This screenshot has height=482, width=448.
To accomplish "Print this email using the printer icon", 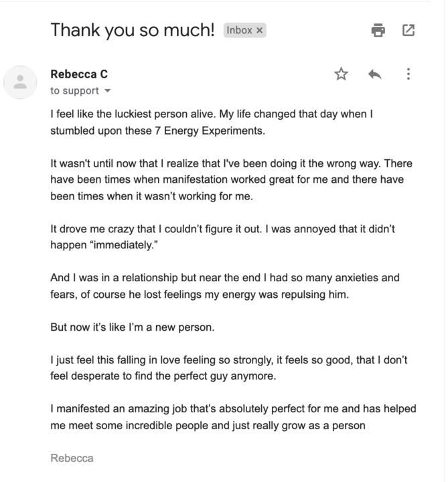I will (x=378, y=30).
